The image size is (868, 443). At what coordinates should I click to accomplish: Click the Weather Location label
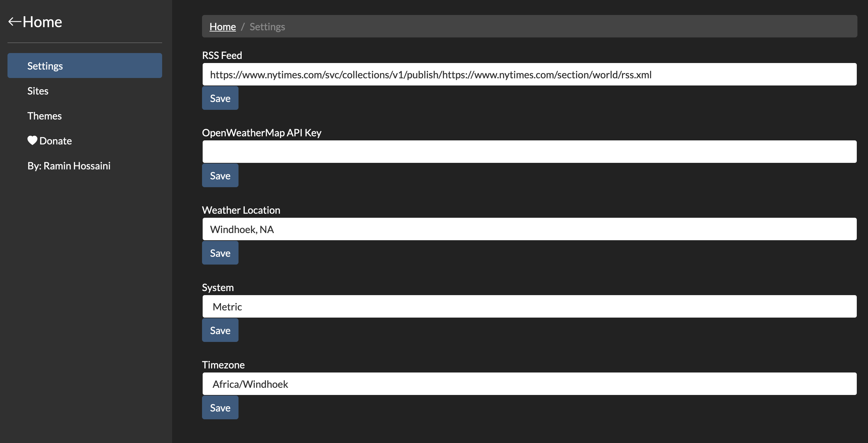pyautogui.click(x=241, y=210)
